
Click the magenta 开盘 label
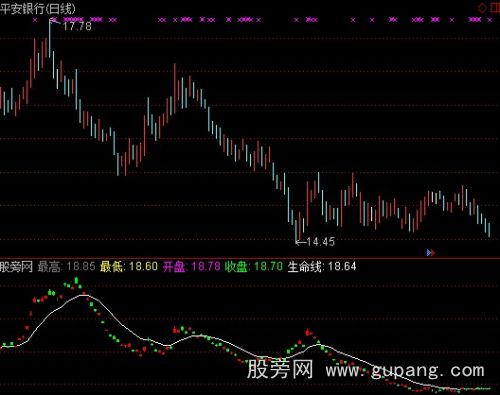pyautogui.click(x=175, y=267)
